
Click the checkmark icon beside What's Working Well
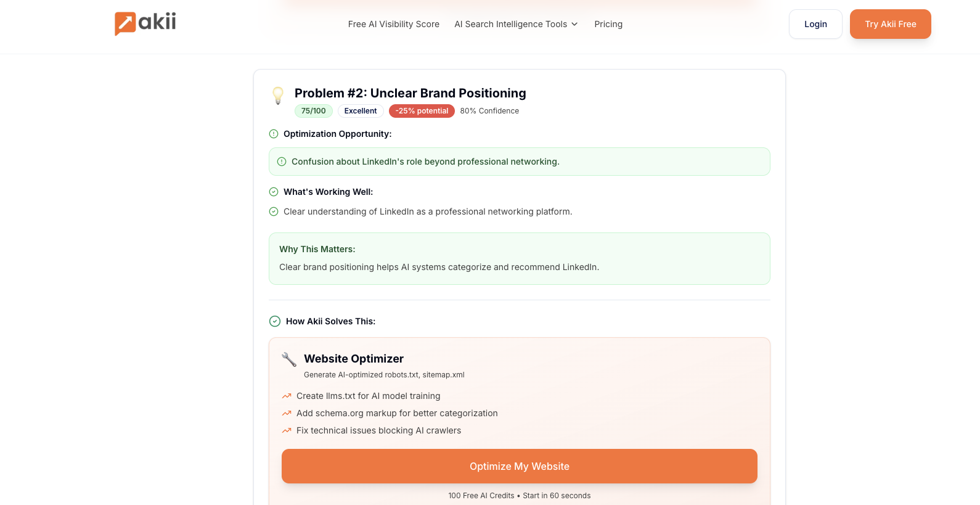273,192
